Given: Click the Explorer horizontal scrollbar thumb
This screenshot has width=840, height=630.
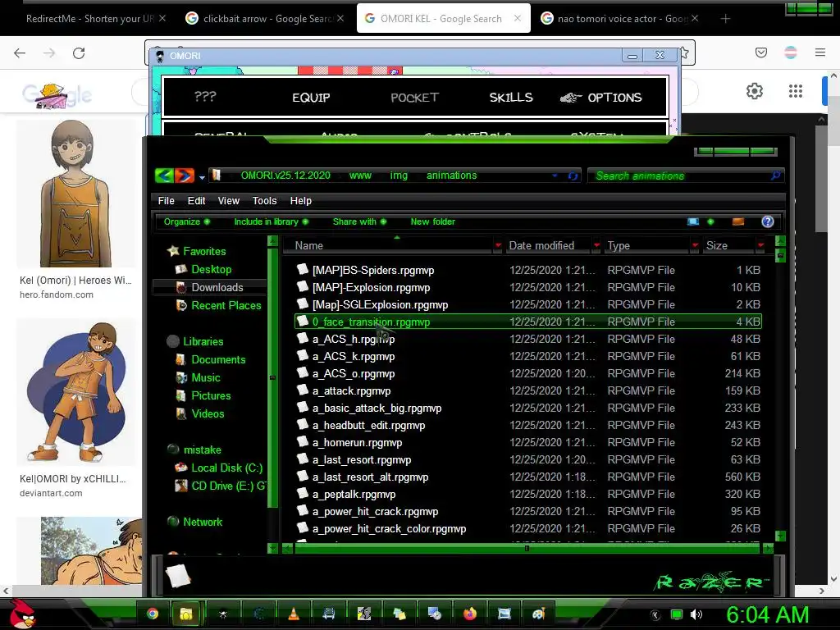Looking at the screenshot, I should pos(527,548).
